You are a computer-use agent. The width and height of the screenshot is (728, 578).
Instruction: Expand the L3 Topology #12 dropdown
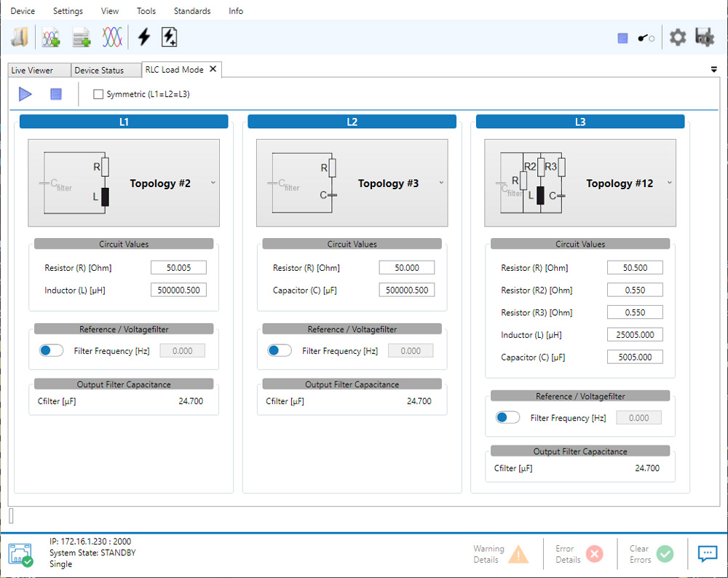(670, 183)
